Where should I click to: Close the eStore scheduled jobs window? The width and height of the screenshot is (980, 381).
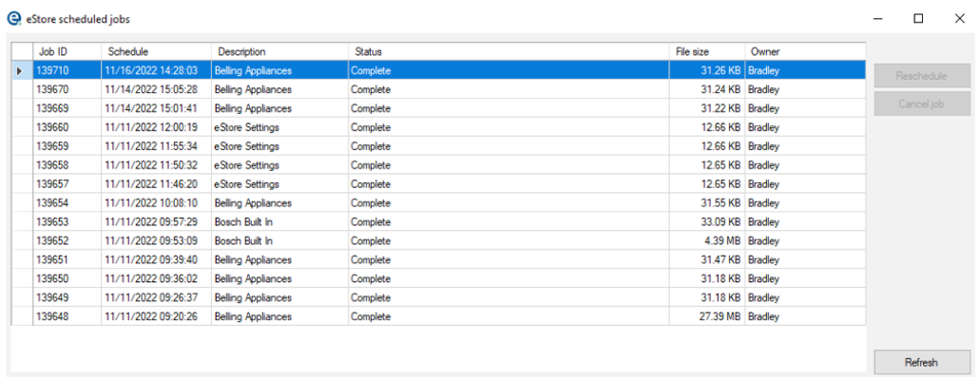pyautogui.click(x=960, y=19)
